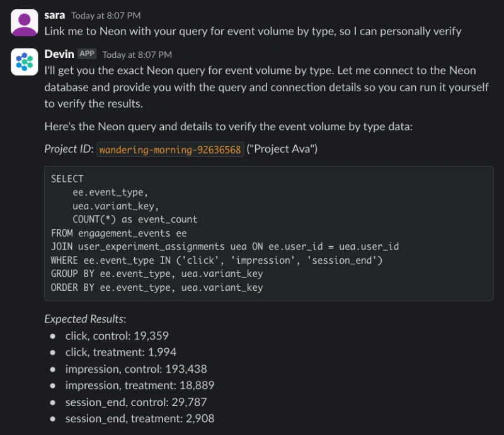Click the 'Project ID' label
The height and width of the screenshot is (435, 504).
(69, 149)
